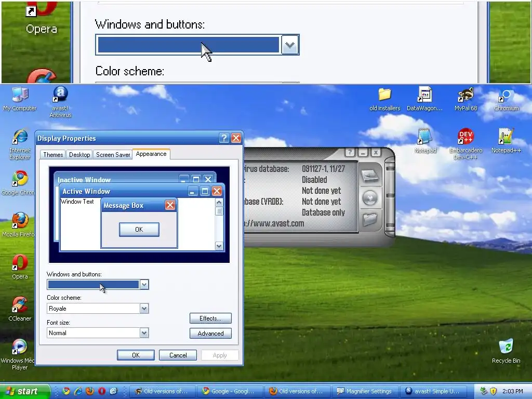Click Cancel in Display Properties
The height and width of the screenshot is (399, 532).
click(178, 355)
